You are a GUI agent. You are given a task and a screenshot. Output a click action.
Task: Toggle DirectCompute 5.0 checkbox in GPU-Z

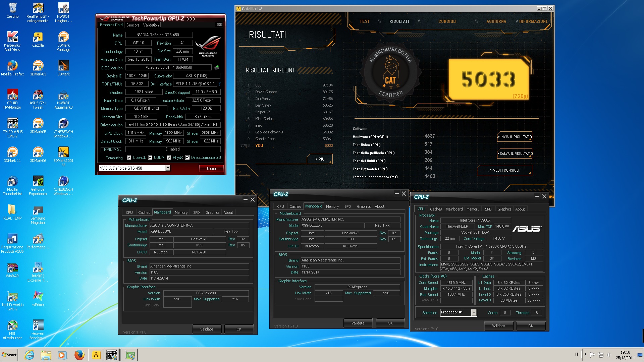[x=187, y=158]
